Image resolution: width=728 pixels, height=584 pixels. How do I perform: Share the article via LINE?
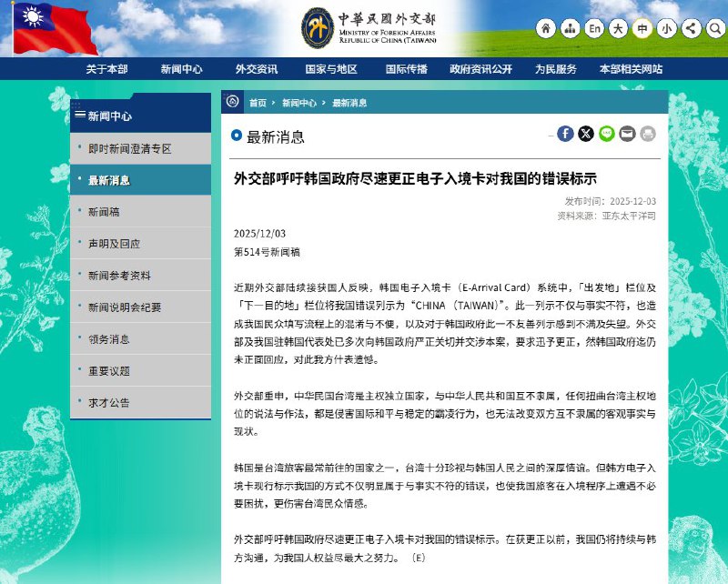click(x=606, y=134)
